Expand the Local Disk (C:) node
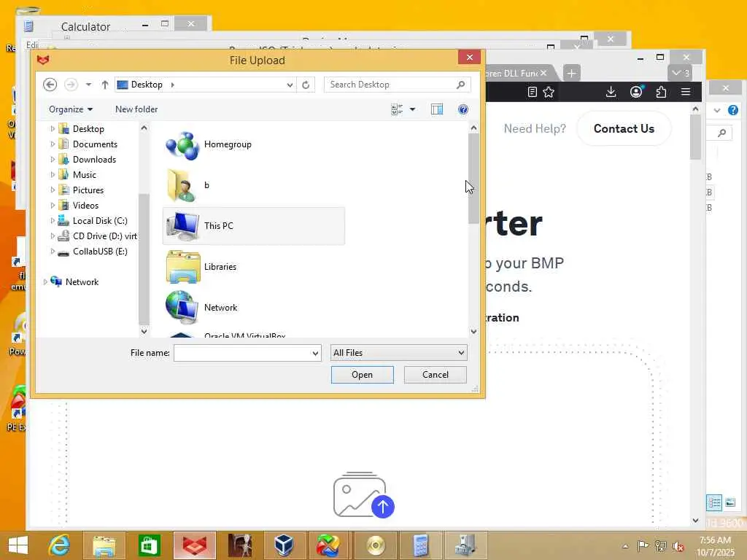 click(x=53, y=221)
